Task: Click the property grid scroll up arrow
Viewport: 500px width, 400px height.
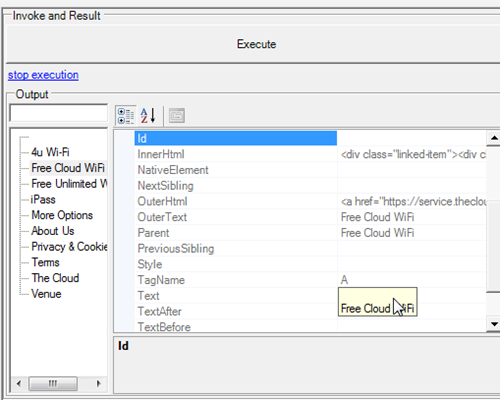Action: [494, 138]
